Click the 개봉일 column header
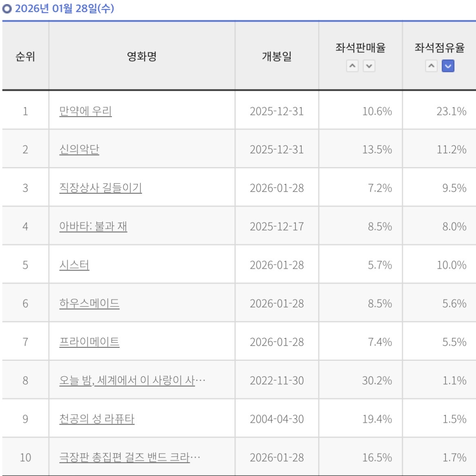Viewport: 476px width, 476px height. point(276,56)
